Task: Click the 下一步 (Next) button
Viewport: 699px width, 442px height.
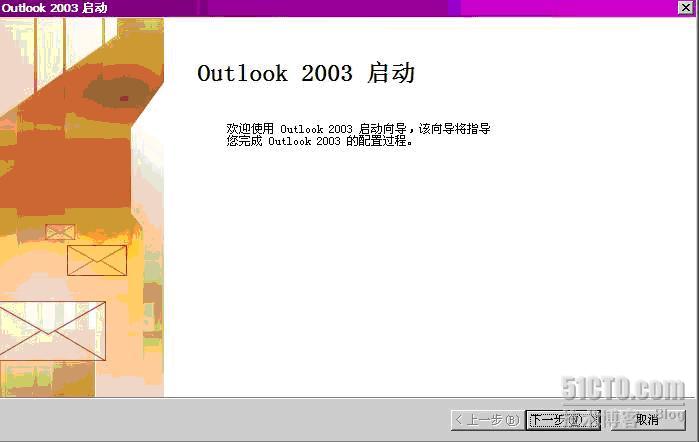Action: (563, 420)
